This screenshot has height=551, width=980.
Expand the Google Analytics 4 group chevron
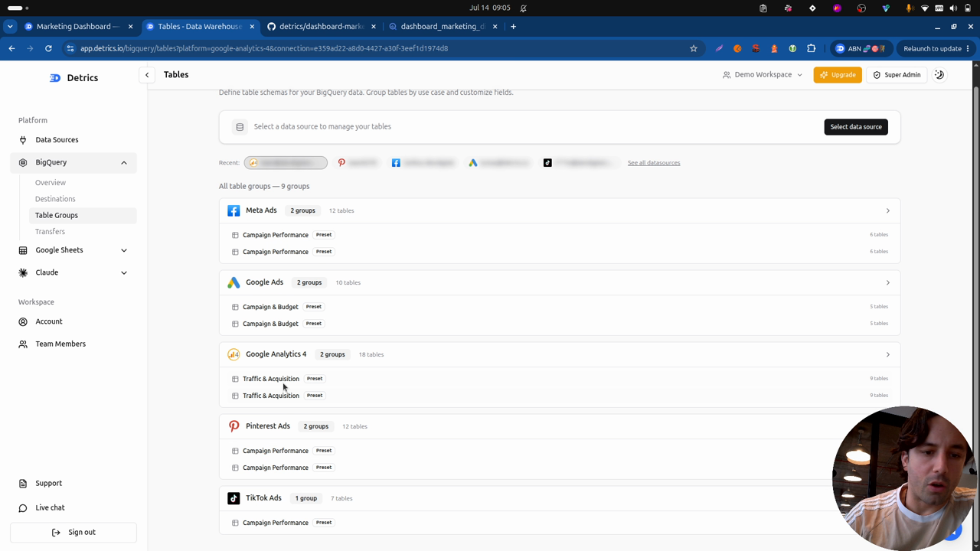click(887, 354)
